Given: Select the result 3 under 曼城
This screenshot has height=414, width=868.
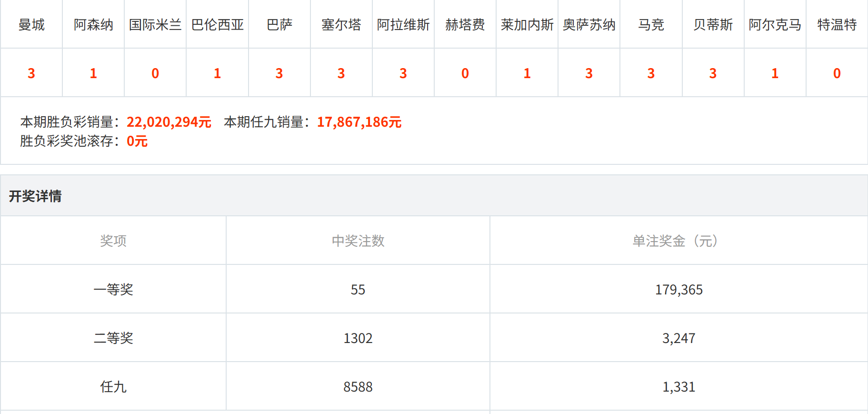Looking at the screenshot, I should 31,73.
